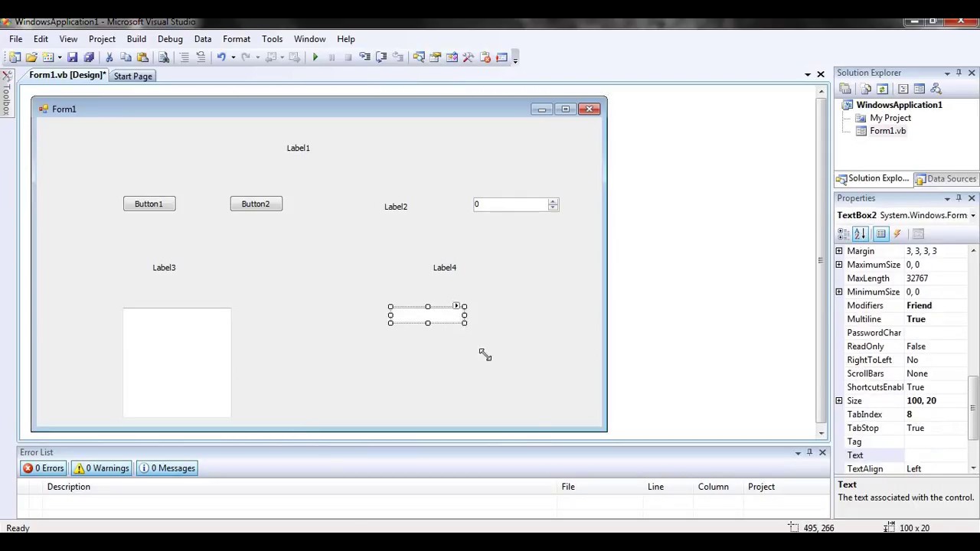The height and width of the screenshot is (551, 980).
Task: Toggle the 0 Messages filter
Action: pyautogui.click(x=167, y=468)
